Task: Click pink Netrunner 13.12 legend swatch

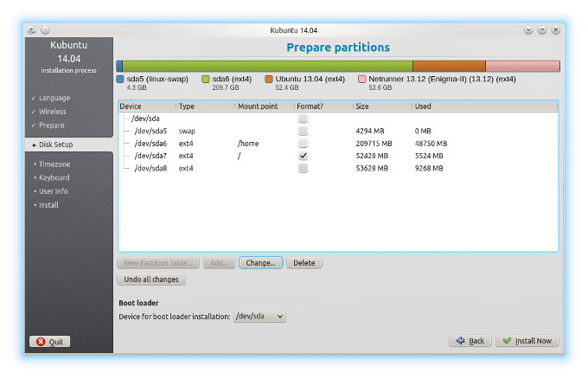Action: (361, 80)
